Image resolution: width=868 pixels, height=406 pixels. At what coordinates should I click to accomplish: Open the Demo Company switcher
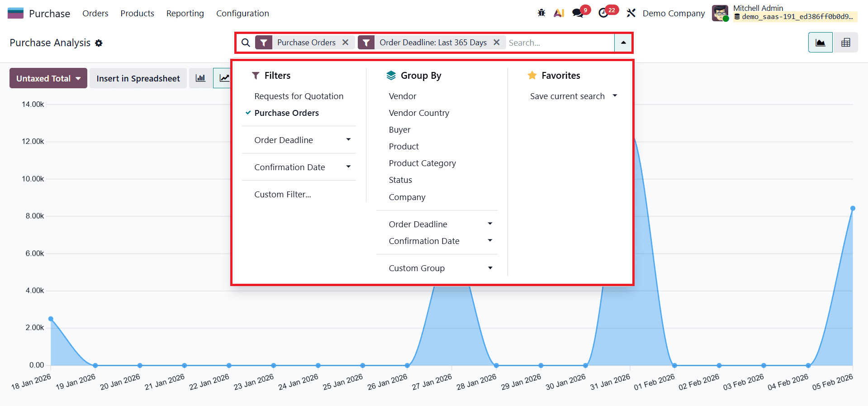click(x=674, y=13)
